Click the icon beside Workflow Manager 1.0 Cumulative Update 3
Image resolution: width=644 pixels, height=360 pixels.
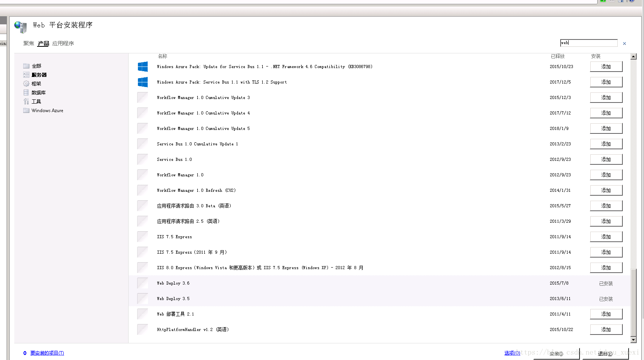click(143, 97)
